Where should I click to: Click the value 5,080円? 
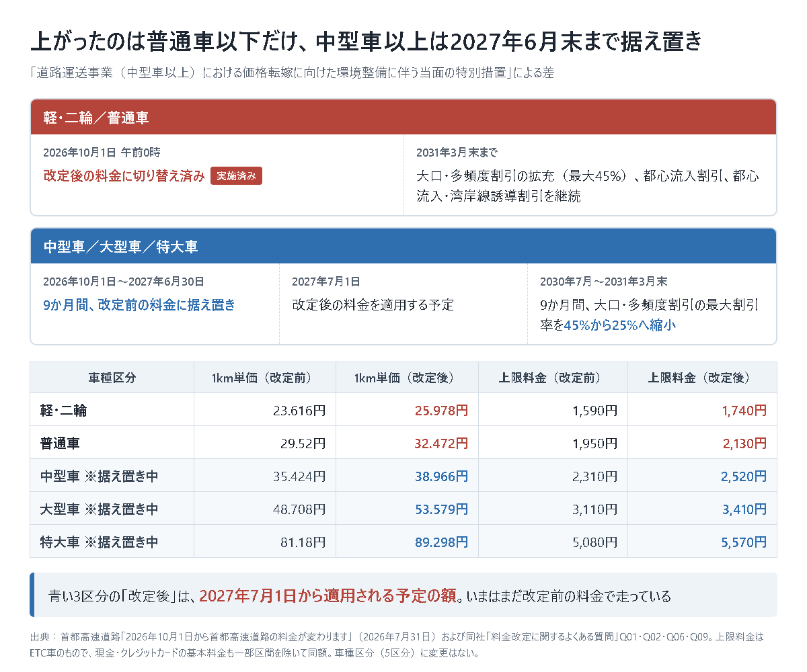click(595, 542)
